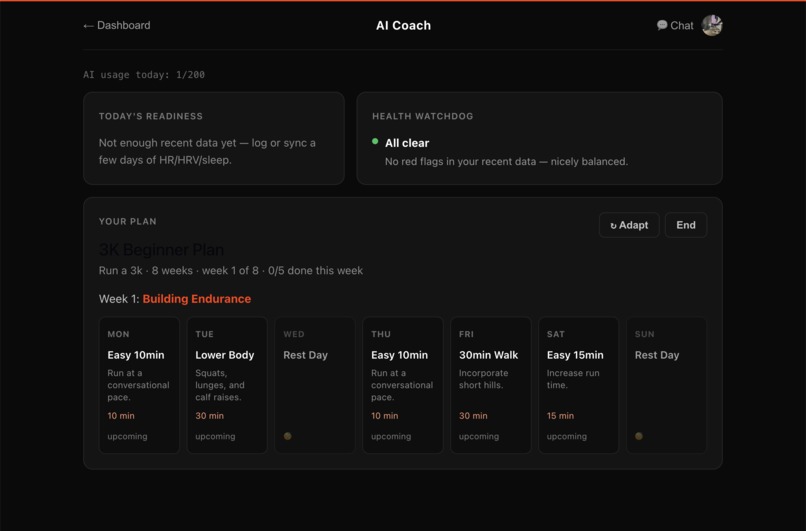Click AI usage today: 1/200 text
The height and width of the screenshot is (531, 806).
144,75
